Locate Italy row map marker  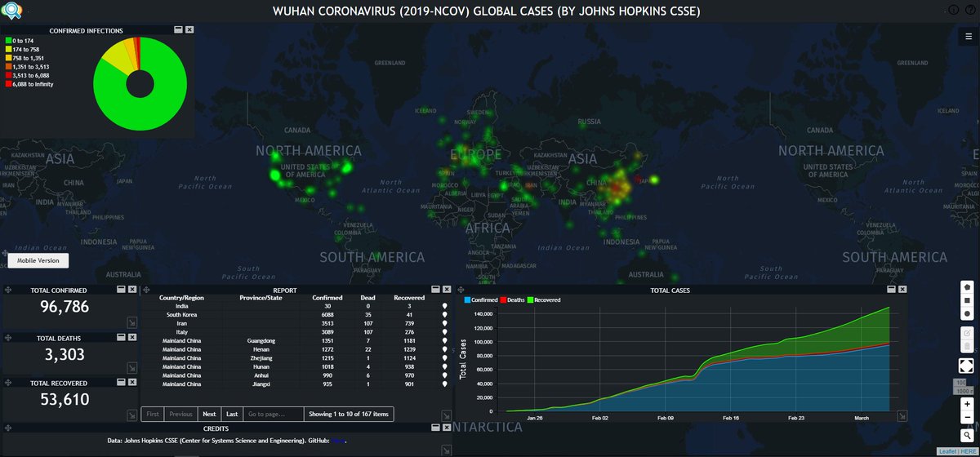pos(445,332)
